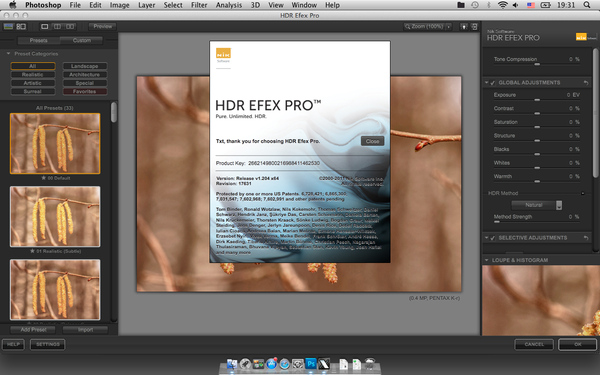
Task: Switch to split preview view icon
Action: coord(57,26)
